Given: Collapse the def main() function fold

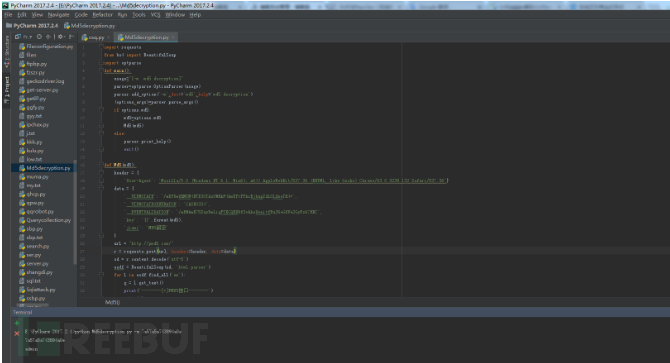Looking at the screenshot, I should pos(102,70).
